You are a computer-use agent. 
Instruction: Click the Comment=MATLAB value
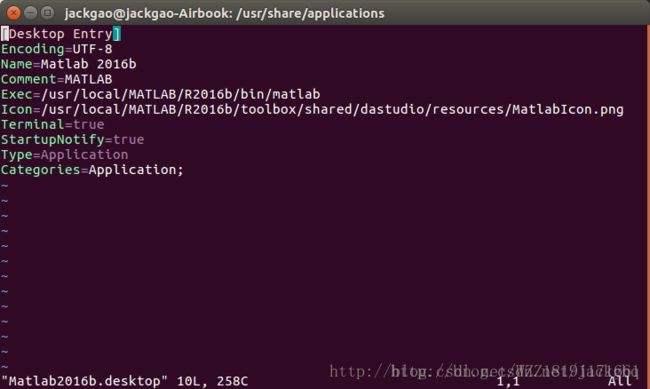pos(88,79)
